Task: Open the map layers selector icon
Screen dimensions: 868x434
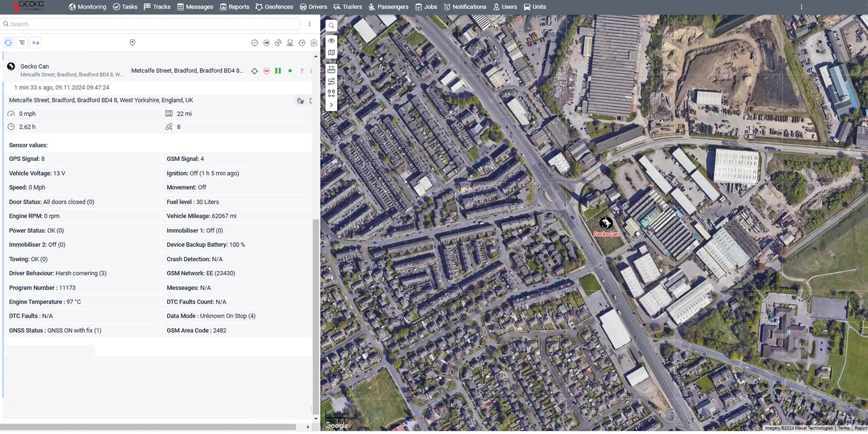Action: tap(331, 52)
